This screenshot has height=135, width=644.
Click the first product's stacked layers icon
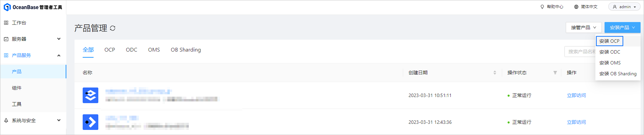(x=90, y=95)
